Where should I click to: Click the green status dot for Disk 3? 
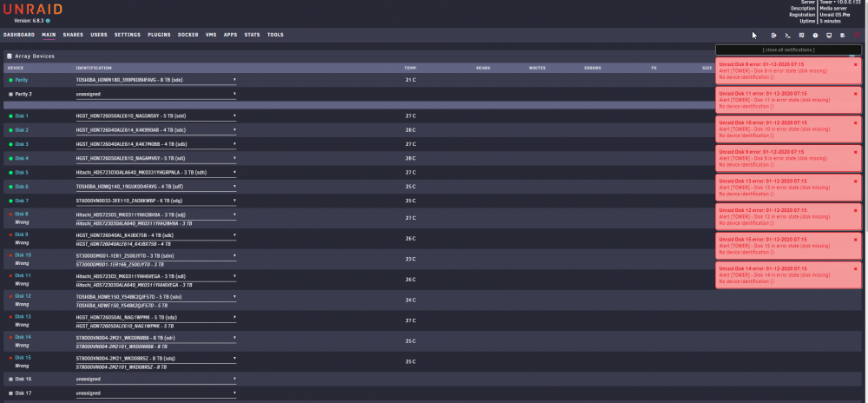[x=10, y=144]
